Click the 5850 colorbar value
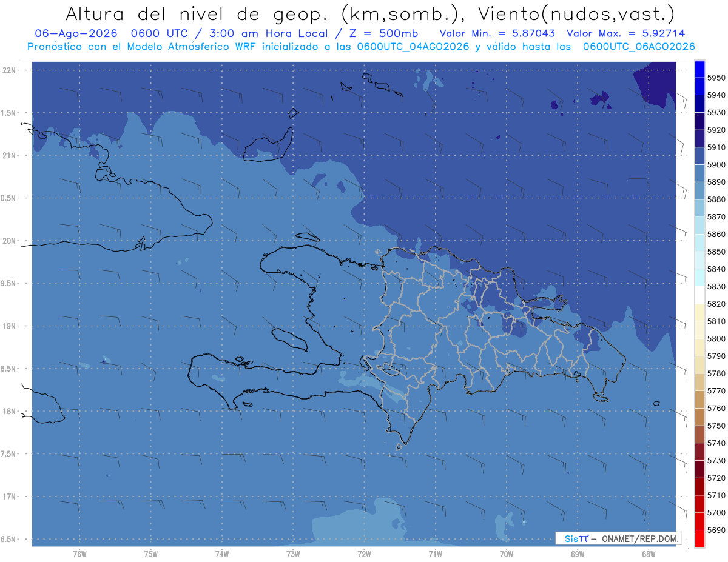The height and width of the screenshot is (562, 728). [x=716, y=252]
